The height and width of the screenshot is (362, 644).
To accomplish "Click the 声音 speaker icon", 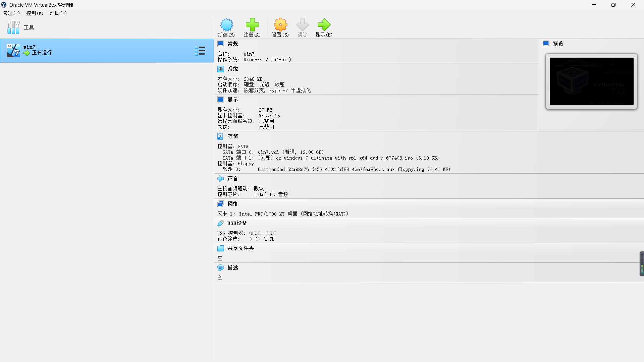I will [x=220, y=179].
